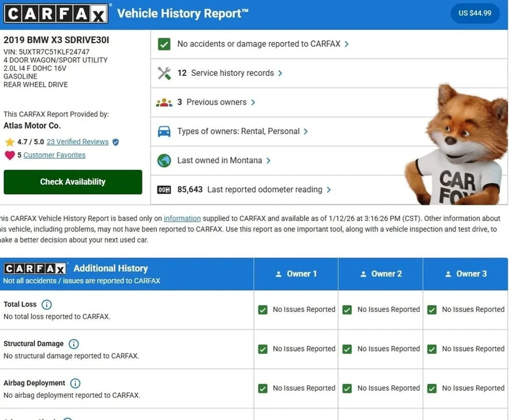Click the Total Loss row label

pos(20,304)
